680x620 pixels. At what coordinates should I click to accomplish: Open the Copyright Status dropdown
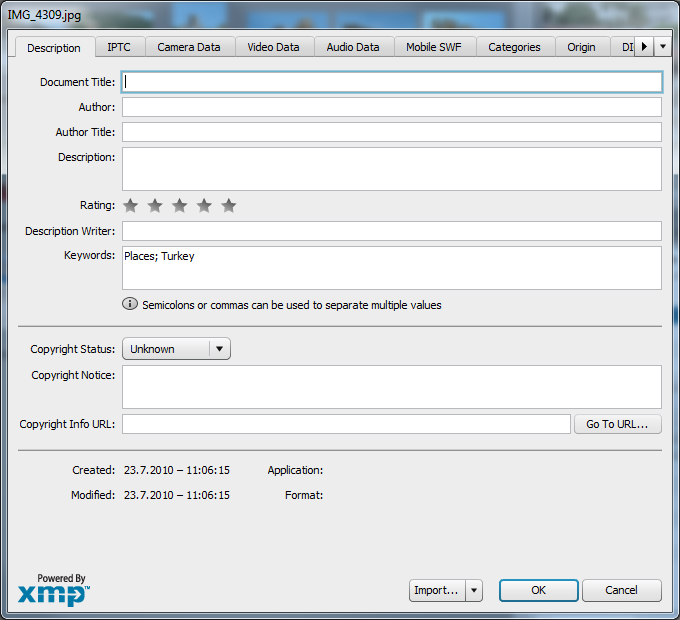click(x=176, y=349)
